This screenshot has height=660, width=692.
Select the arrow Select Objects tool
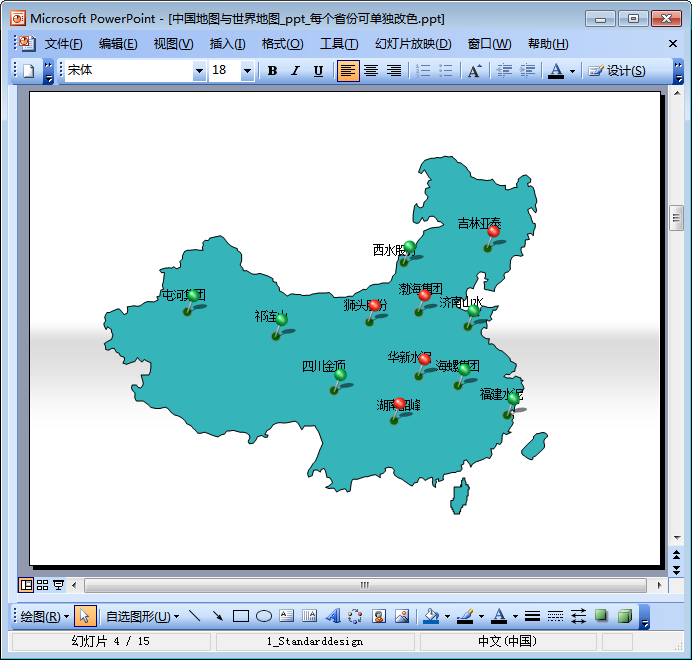point(85,616)
